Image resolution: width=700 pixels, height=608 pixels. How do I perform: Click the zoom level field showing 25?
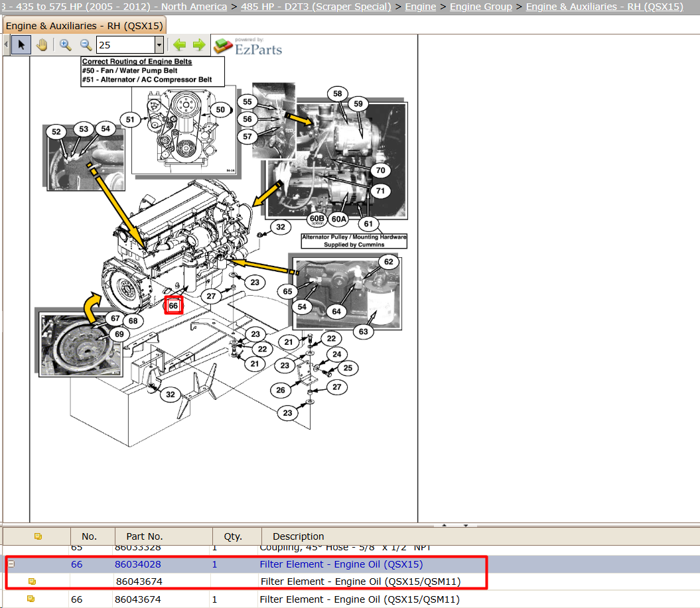126,45
